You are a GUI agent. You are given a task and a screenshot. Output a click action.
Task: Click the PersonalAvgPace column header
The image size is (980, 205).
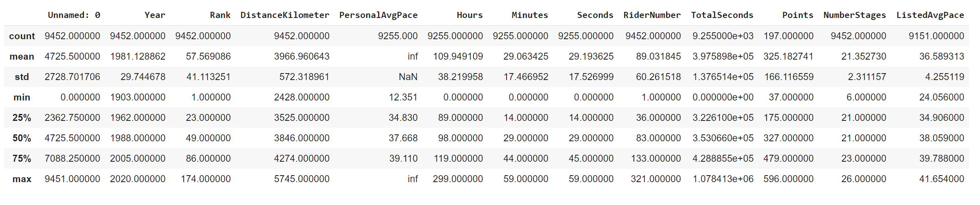coord(378,15)
